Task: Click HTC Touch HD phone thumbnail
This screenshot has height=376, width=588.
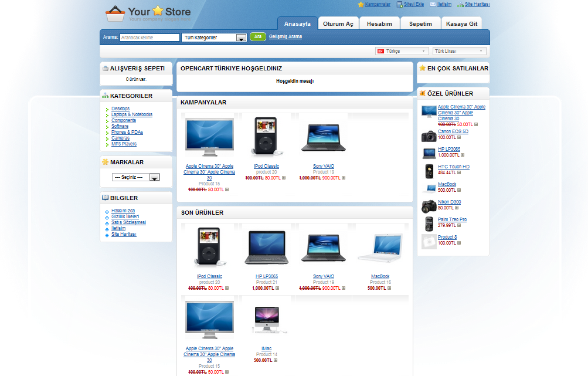Action: pos(429,171)
